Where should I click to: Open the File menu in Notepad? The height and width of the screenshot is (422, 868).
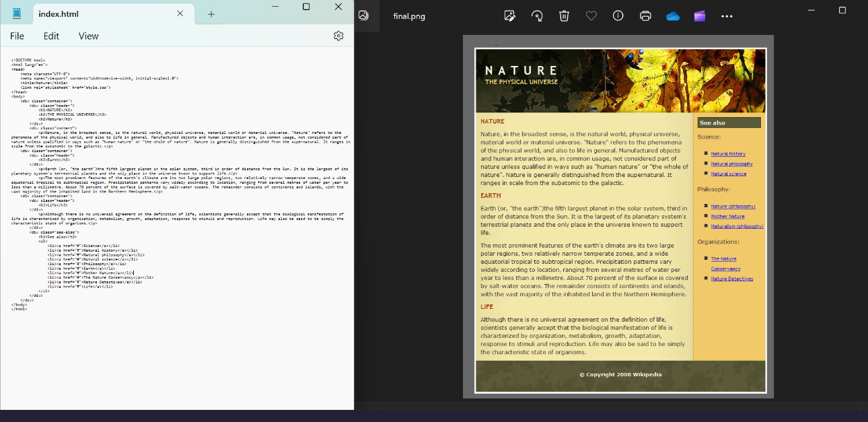point(16,36)
